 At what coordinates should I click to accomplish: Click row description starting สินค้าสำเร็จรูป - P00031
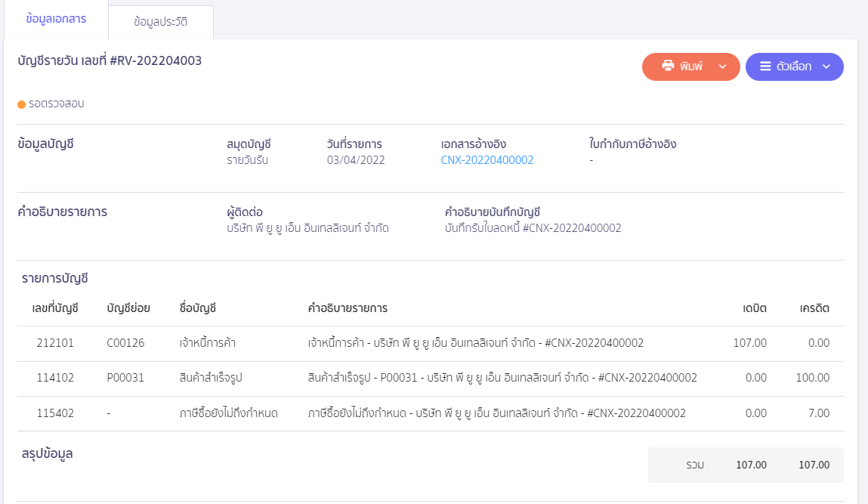[x=502, y=378]
